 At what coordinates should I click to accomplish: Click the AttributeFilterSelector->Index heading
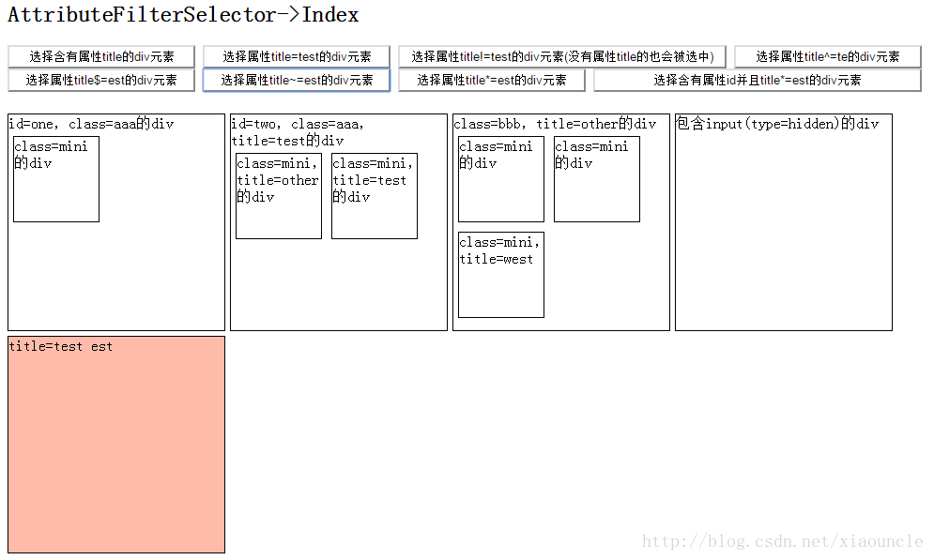[183, 14]
